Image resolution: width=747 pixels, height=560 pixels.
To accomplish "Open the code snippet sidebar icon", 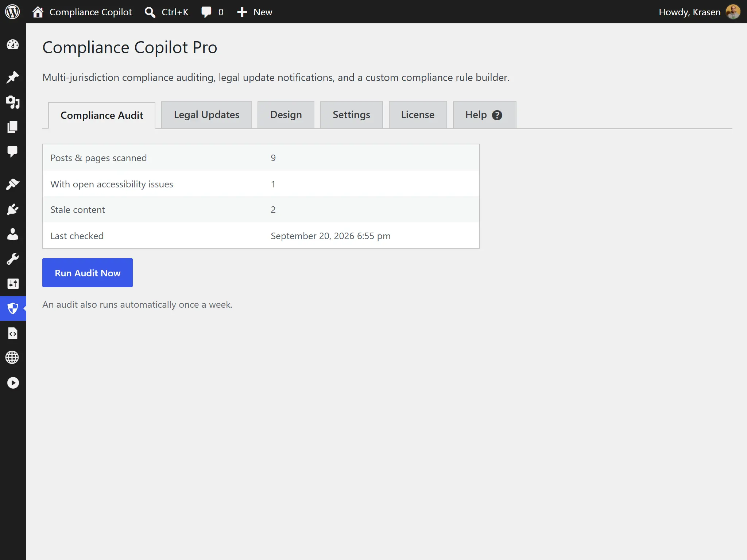I will click(x=13, y=333).
